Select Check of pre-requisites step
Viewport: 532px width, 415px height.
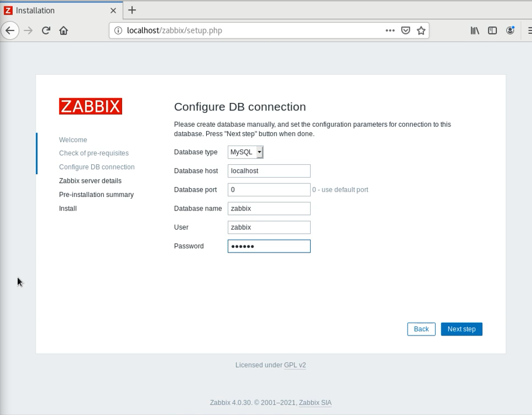point(94,153)
